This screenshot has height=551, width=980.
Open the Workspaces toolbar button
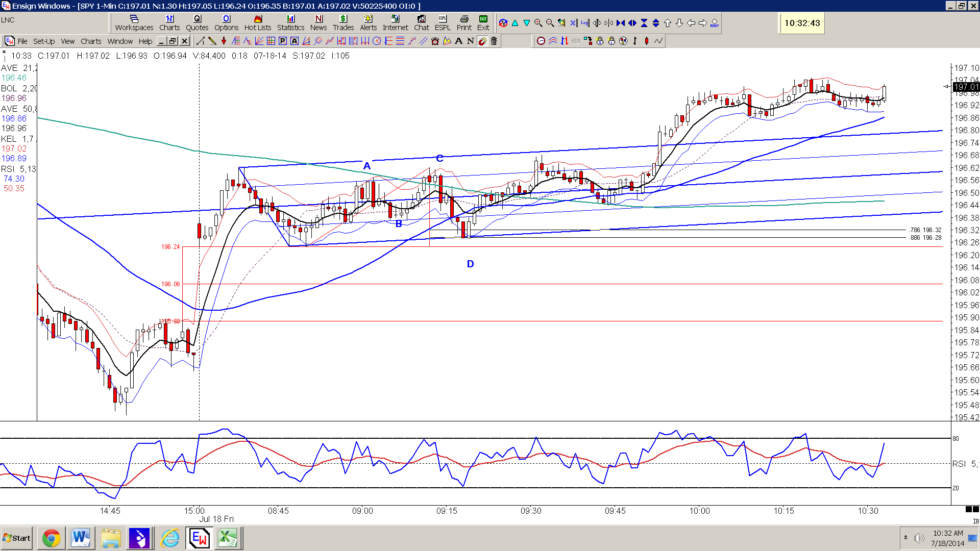(134, 23)
